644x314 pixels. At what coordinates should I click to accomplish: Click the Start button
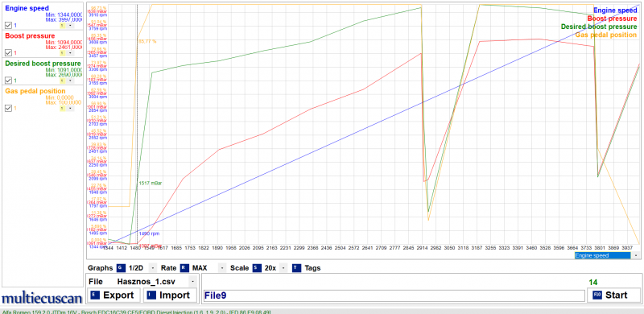pos(614,295)
